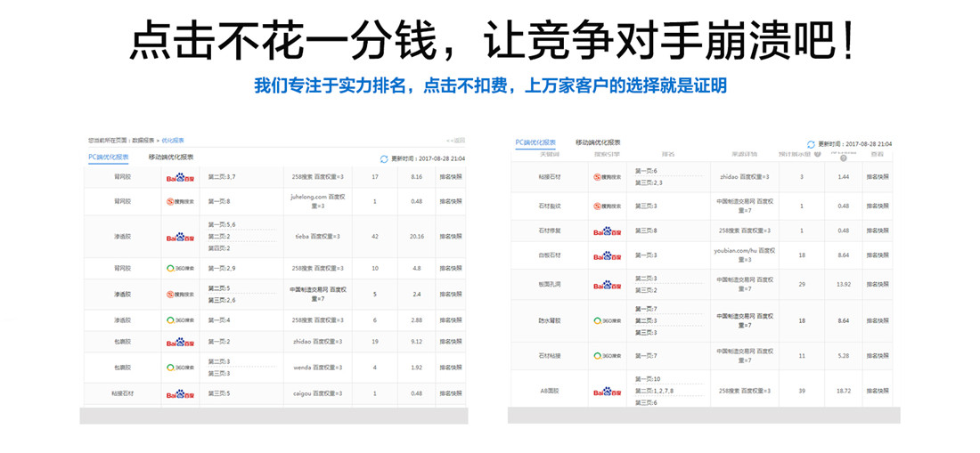Switch to 移动端优化报表 tab in left panel
980x453 pixels.
point(171,158)
